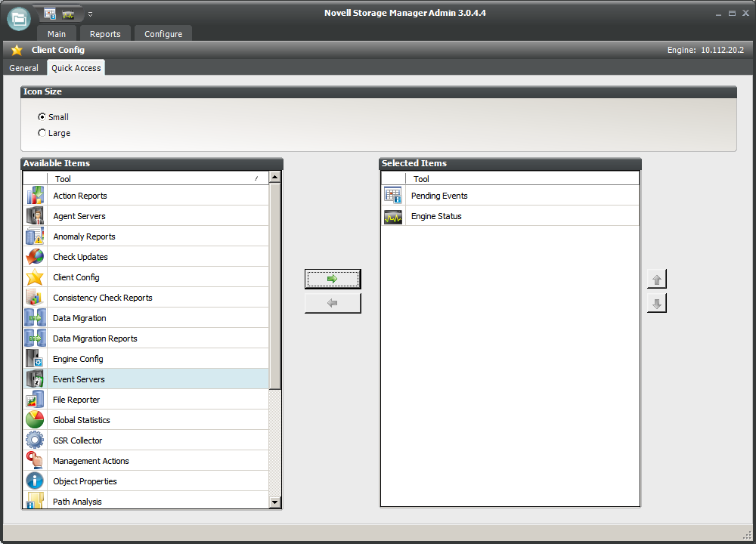Click the Engine Status icon in Selected Items
This screenshot has height=544, width=756.
393,218
